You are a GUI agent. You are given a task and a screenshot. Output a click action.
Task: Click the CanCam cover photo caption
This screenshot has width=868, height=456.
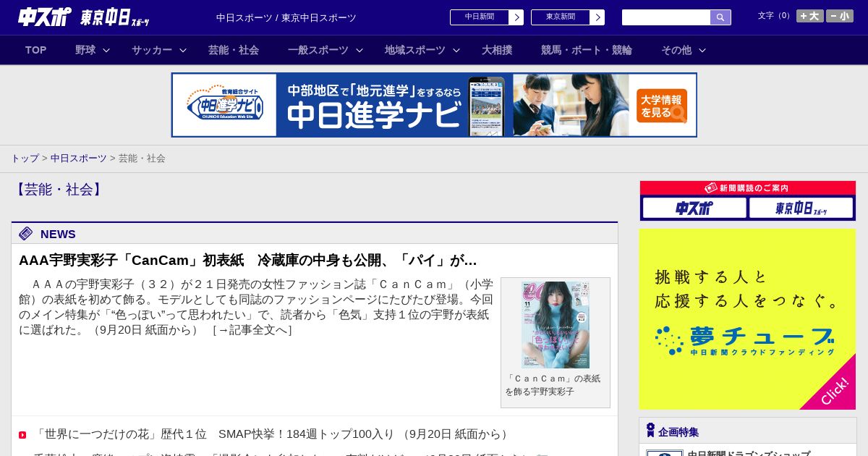click(554, 385)
